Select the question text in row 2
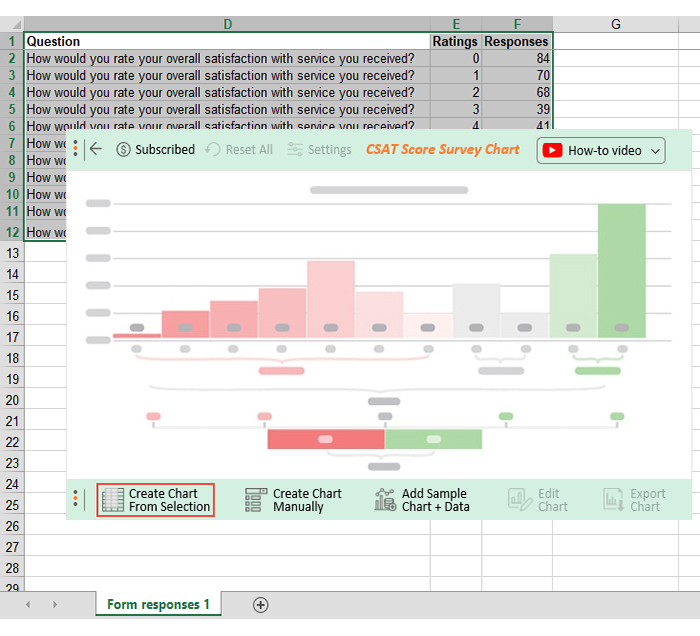 [x=221, y=58]
